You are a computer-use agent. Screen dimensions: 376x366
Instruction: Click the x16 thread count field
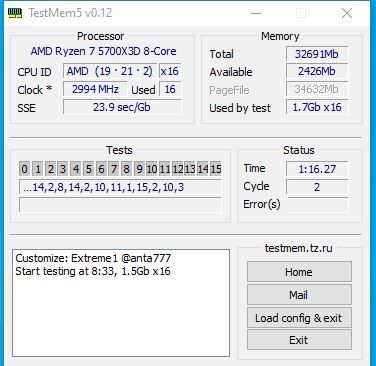tap(170, 71)
